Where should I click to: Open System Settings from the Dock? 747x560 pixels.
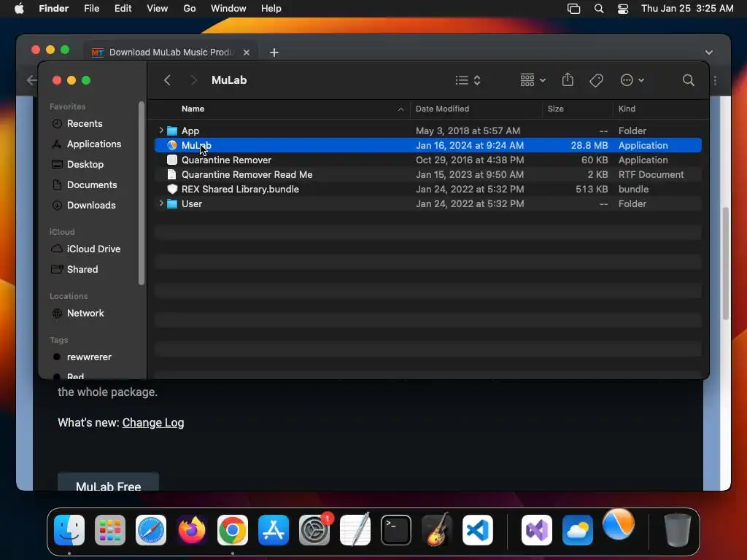314,530
